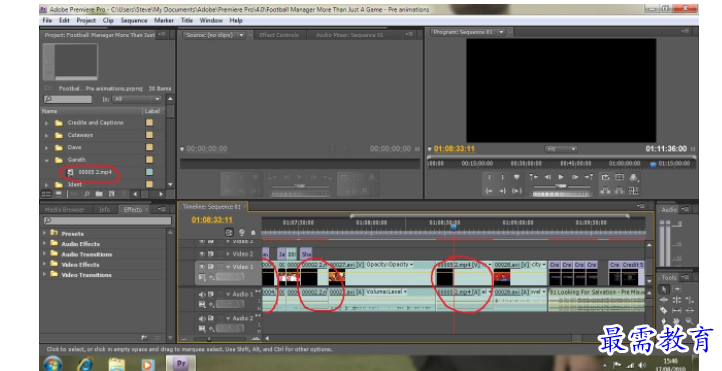The width and height of the screenshot is (722, 371).
Task: Toggle Video 1 track output eye
Action: [202, 267]
